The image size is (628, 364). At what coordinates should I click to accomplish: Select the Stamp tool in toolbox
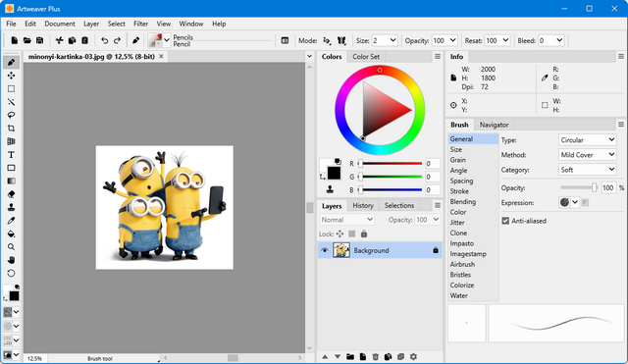[x=11, y=207]
